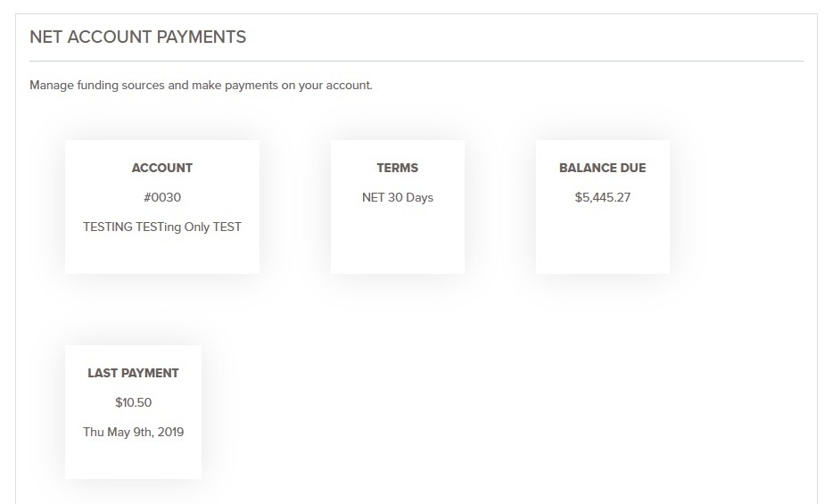Click the NET ACCOUNT PAYMENTS heading
This screenshot has height=504, width=833.
point(137,37)
